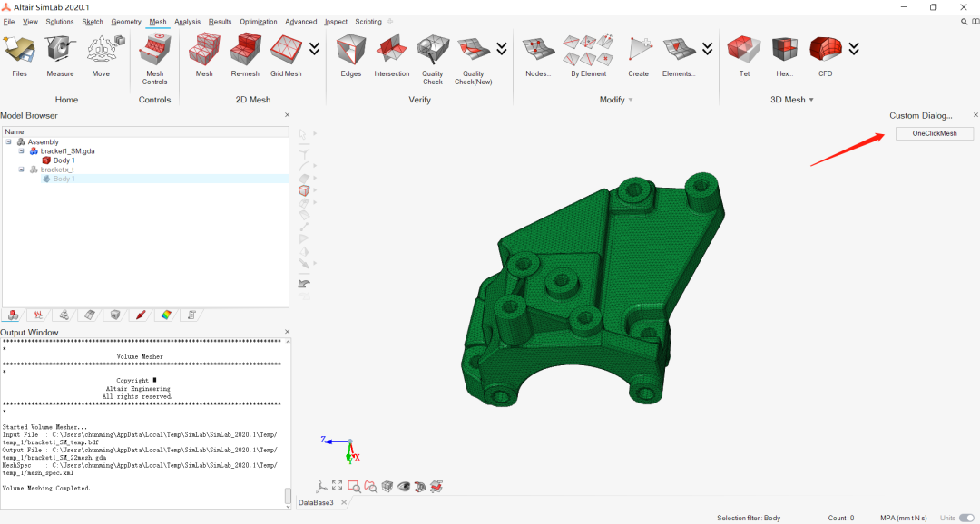Open search in top-right corner

coord(965,22)
